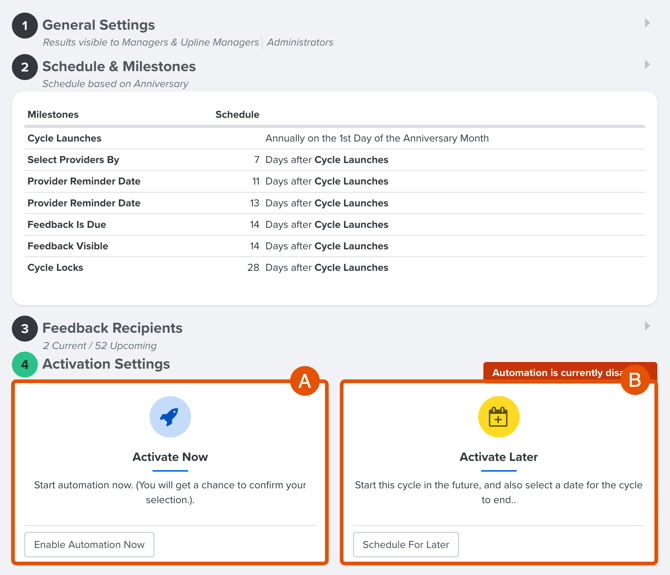Open the Schedule & Milestones heading
The width and height of the screenshot is (670, 575).
point(119,66)
